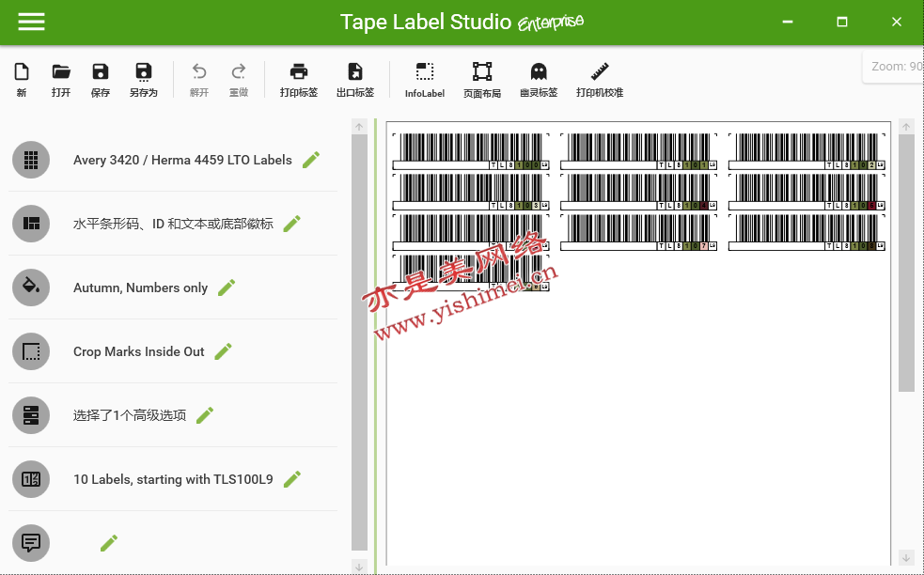Image resolution: width=924 pixels, height=575 pixels.
Task: Create a new label file (新)
Action: tap(22, 80)
